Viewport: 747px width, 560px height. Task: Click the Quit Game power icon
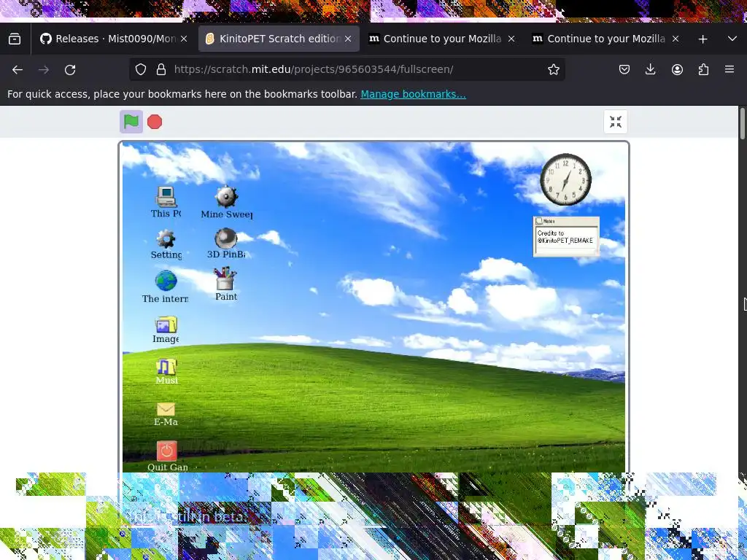tap(167, 456)
